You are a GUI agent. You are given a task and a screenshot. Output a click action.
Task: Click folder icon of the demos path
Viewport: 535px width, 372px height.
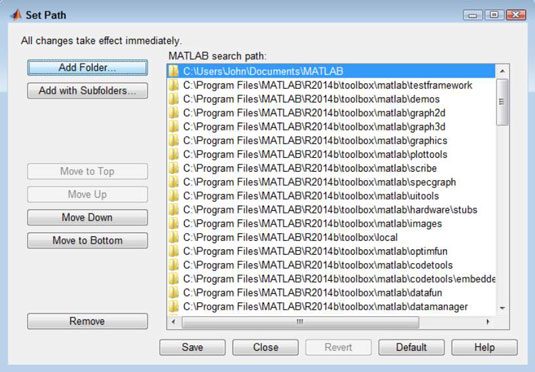174,99
